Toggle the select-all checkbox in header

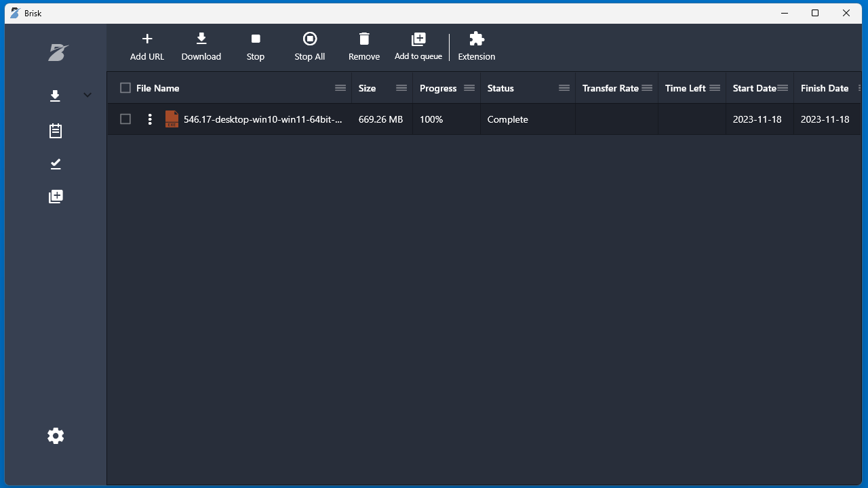point(125,88)
